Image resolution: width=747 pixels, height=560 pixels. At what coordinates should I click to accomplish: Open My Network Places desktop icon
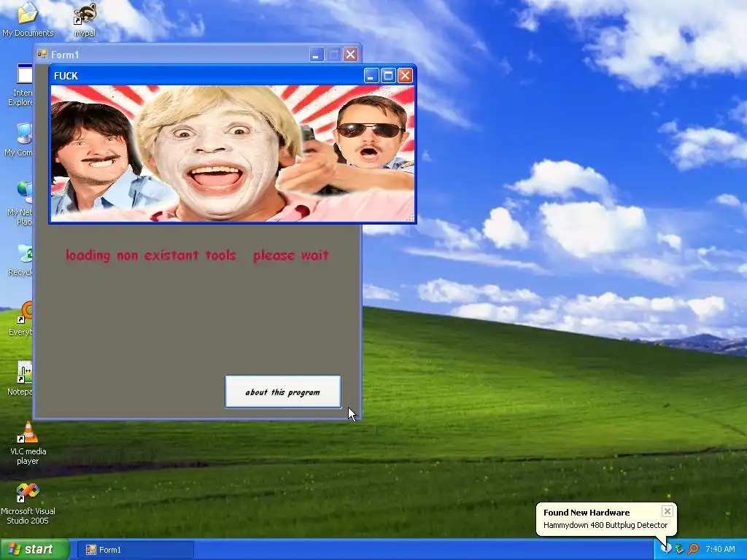(20, 203)
